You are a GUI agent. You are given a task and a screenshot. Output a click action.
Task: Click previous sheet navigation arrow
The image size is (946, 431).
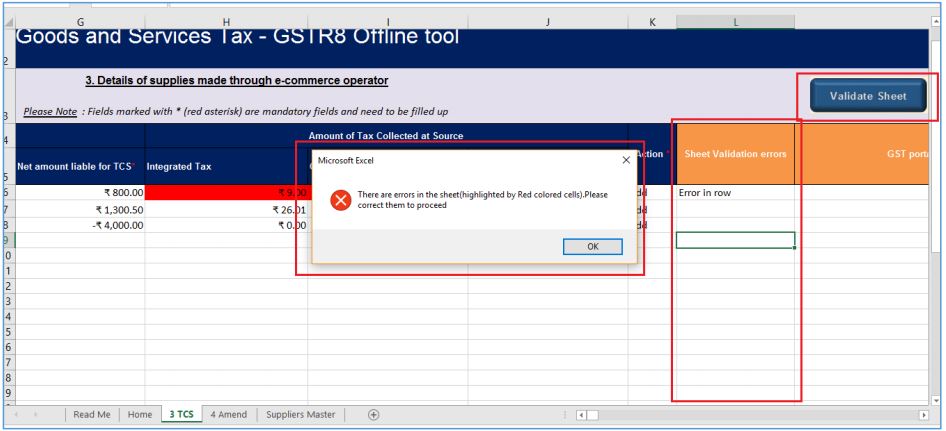point(17,414)
